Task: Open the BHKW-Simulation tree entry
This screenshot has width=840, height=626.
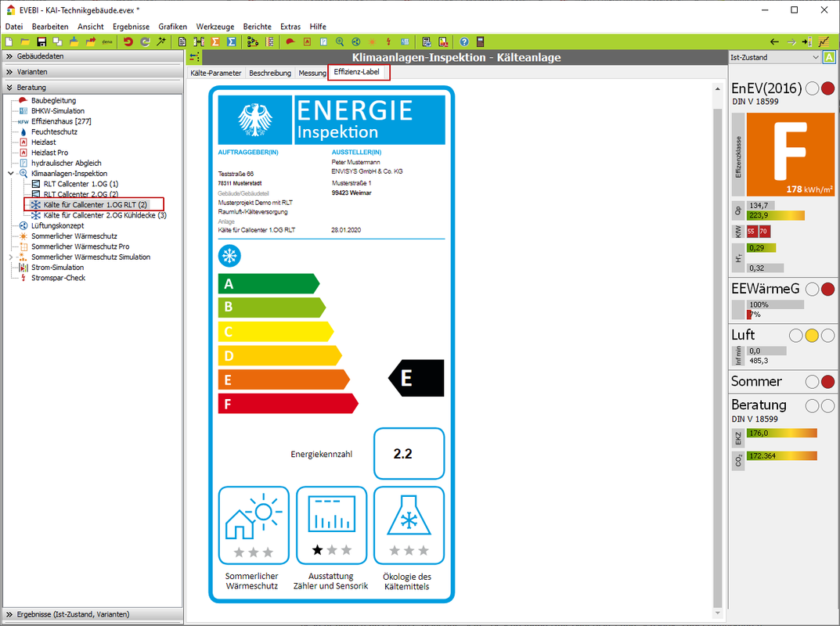Action: 58,111
